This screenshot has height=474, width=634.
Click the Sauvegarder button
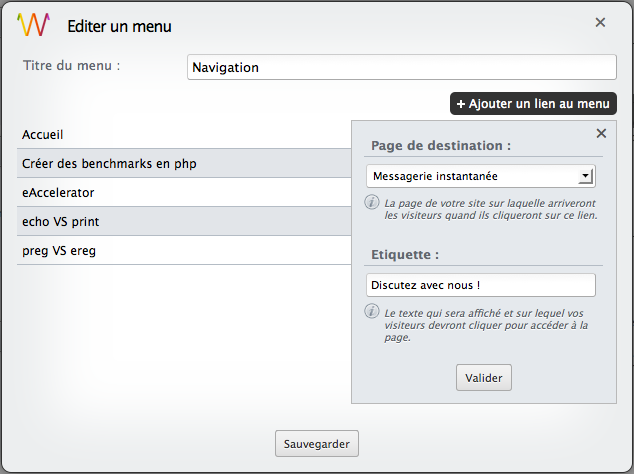[x=317, y=444]
